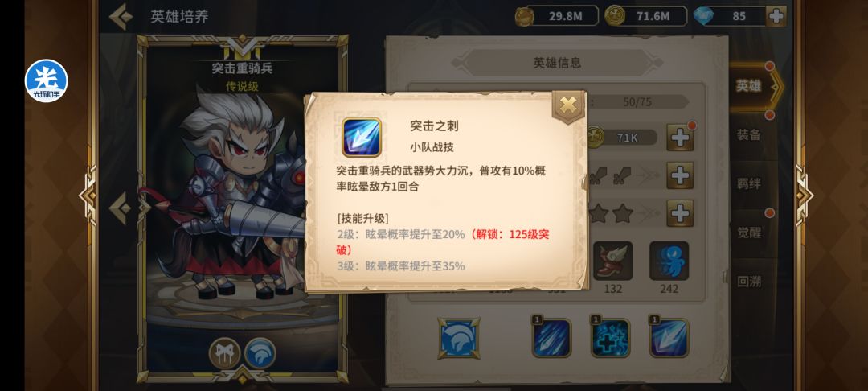This screenshot has width=868, height=391.
Task: Close the 突击之刺 skill popup
Action: pyautogui.click(x=568, y=105)
